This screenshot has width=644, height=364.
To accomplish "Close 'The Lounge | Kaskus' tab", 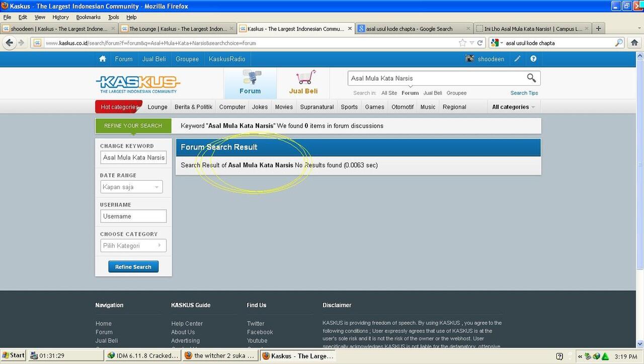I will [232, 29].
